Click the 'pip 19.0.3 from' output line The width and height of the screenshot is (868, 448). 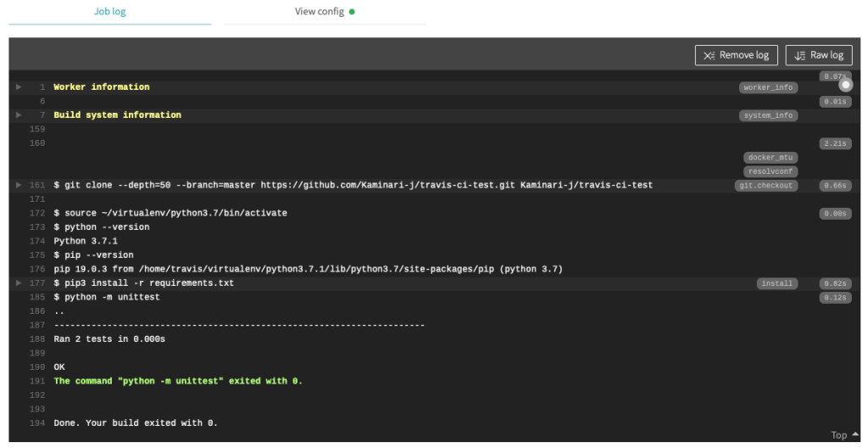tap(308, 269)
